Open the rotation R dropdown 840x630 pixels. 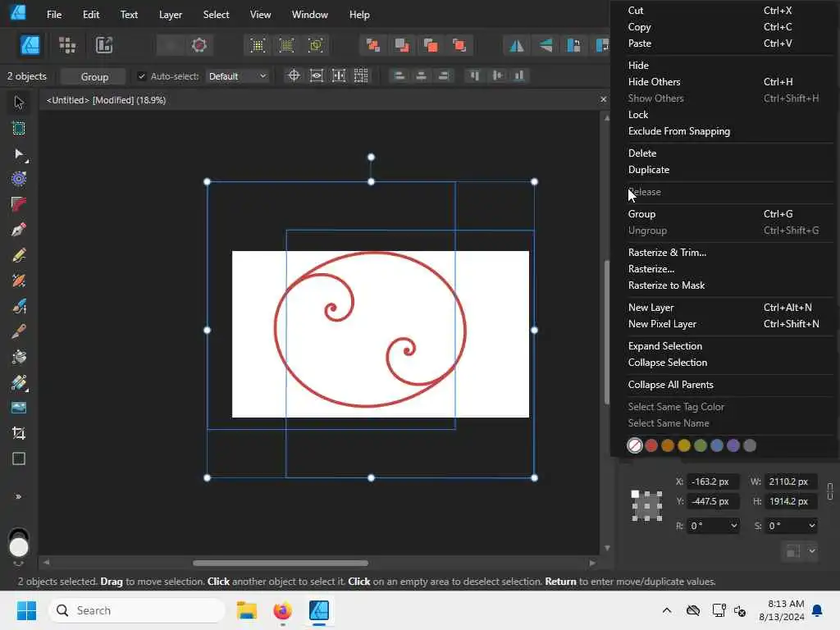(733, 526)
